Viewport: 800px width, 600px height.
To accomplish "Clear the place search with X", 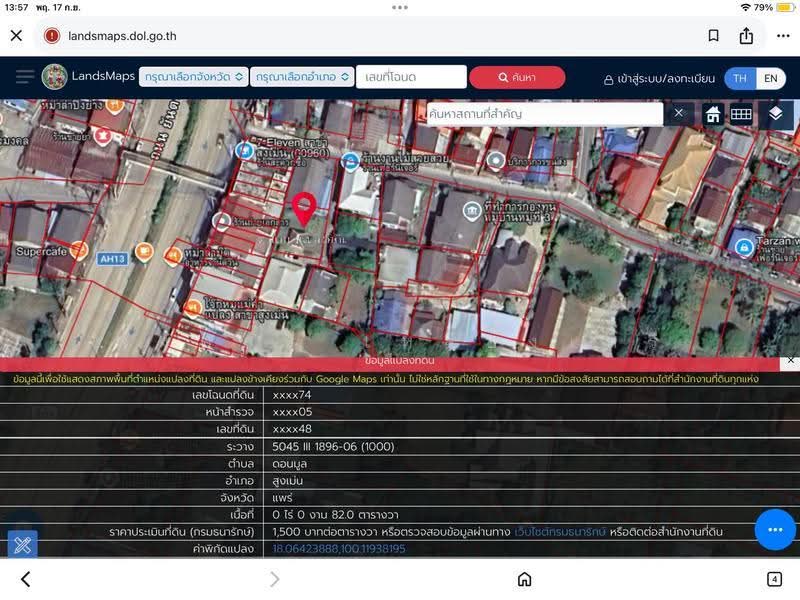I will pos(679,113).
